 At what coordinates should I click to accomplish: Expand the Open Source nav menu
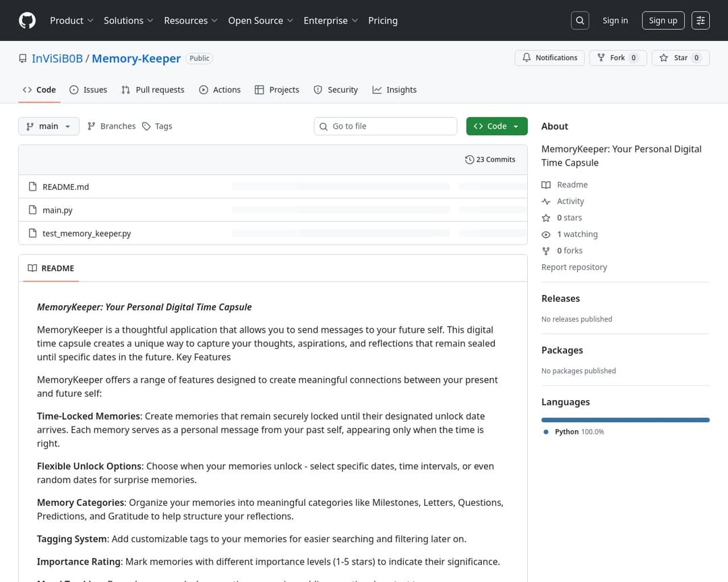pyautogui.click(x=260, y=20)
